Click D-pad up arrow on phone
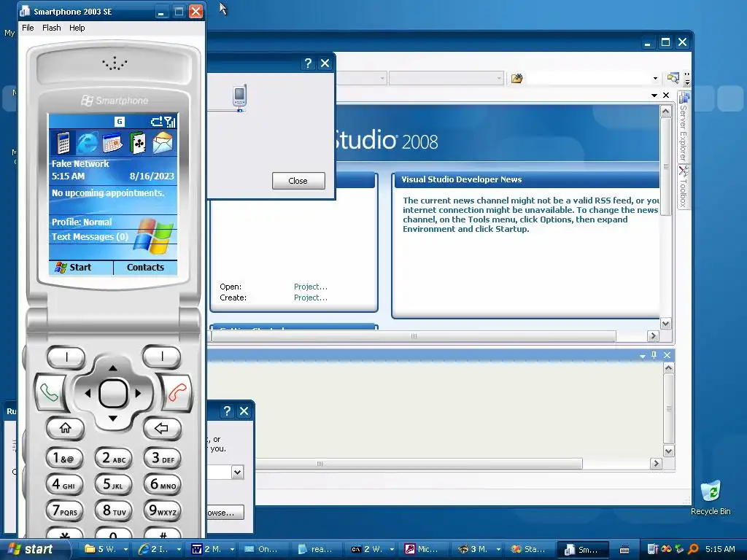The image size is (747, 560). [x=113, y=367]
